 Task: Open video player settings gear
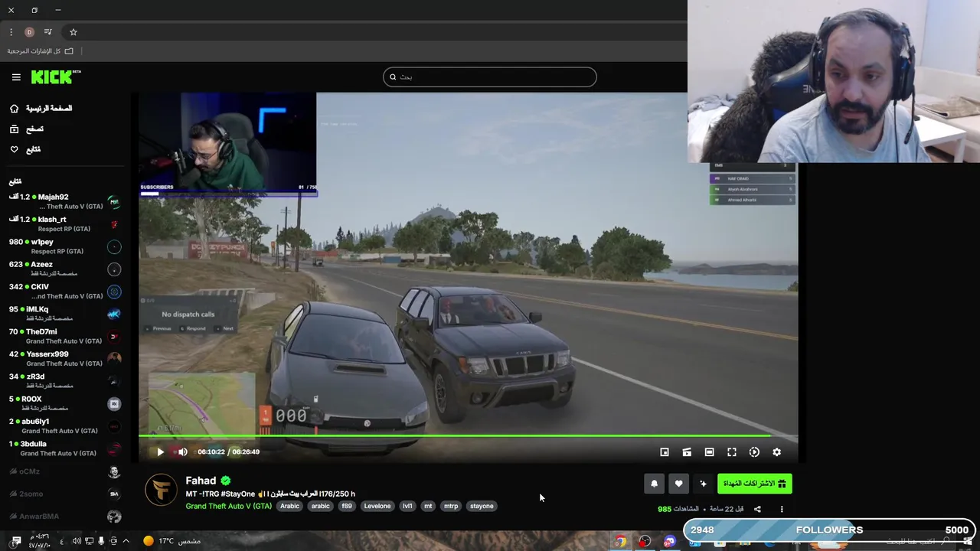tap(776, 452)
